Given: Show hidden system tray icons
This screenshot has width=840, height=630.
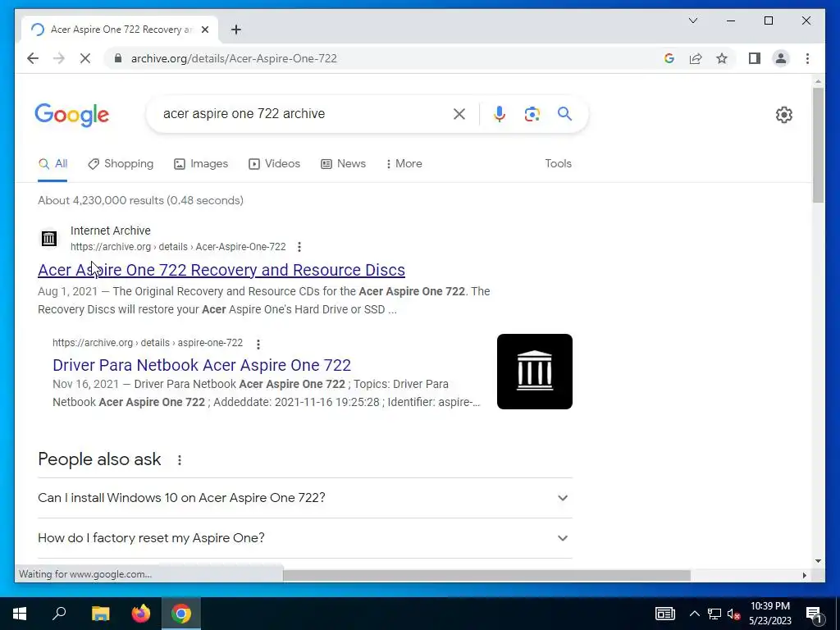Looking at the screenshot, I should [694, 614].
